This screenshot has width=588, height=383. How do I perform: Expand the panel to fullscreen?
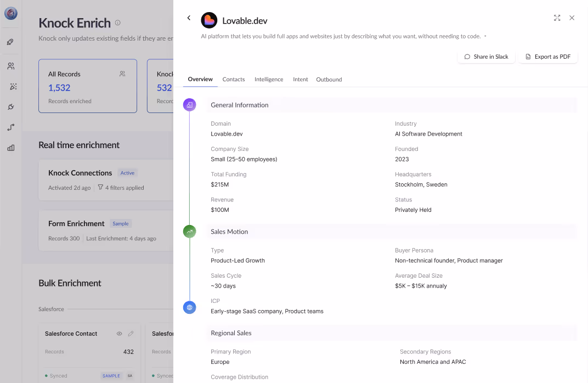point(557,18)
